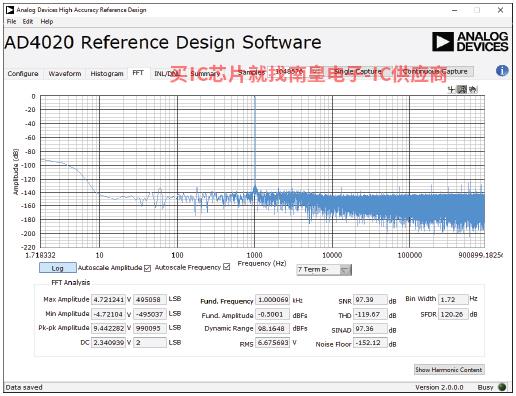Click the Fund. Amplitude value field
This screenshot has width=516, height=396.
pyautogui.click(x=273, y=314)
